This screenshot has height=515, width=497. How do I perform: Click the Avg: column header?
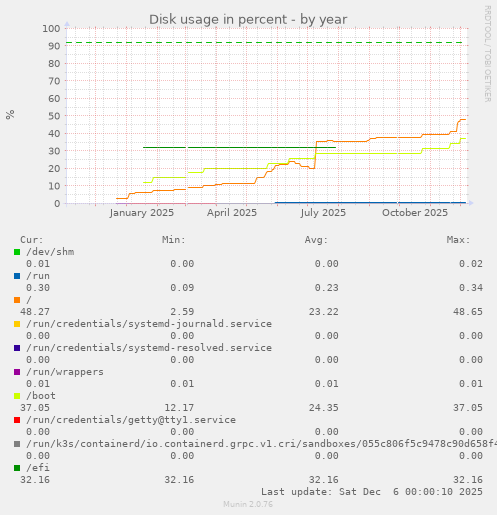[x=316, y=240]
